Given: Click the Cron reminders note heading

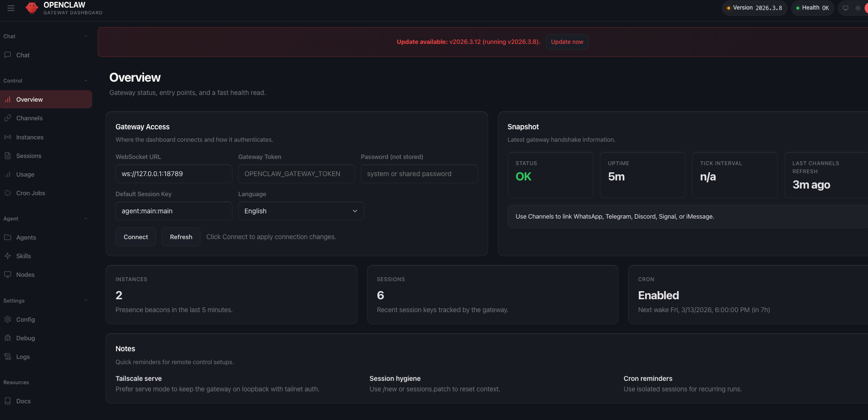Looking at the screenshot, I should coord(648,378).
